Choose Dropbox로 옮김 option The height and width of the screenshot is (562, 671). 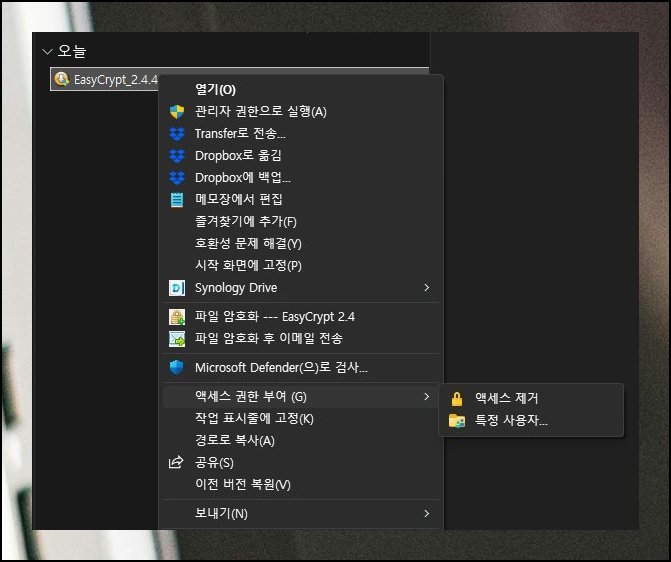click(x=301, y=156)
